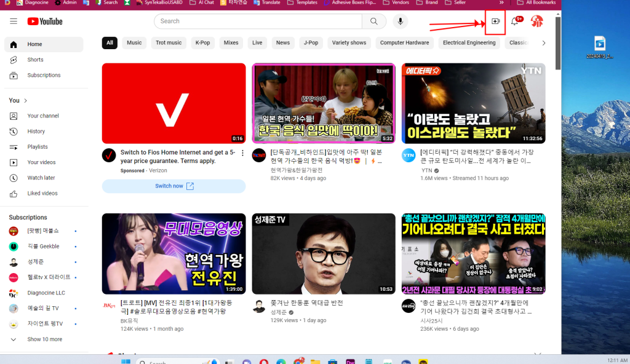Go to Shorts in sidebar

click(x=35, y=60)
